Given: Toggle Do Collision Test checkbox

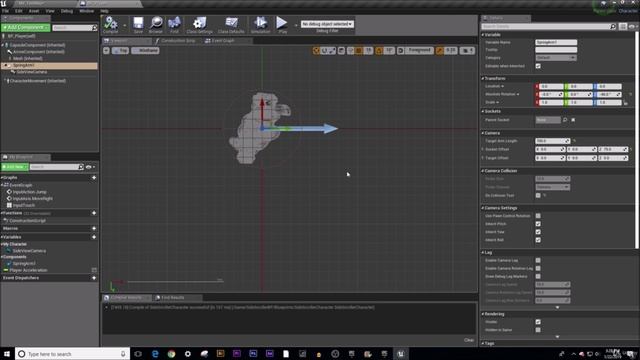Looking at the screenshot, I should pos(538,196).
